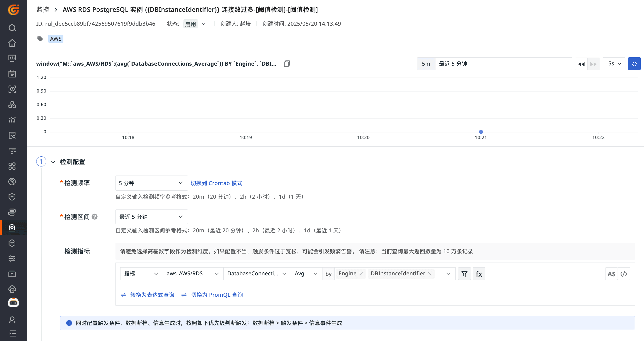Open the cube package icon in the sidebar
This screenshot has width=644, height=341.
click(x=12, y=243)
